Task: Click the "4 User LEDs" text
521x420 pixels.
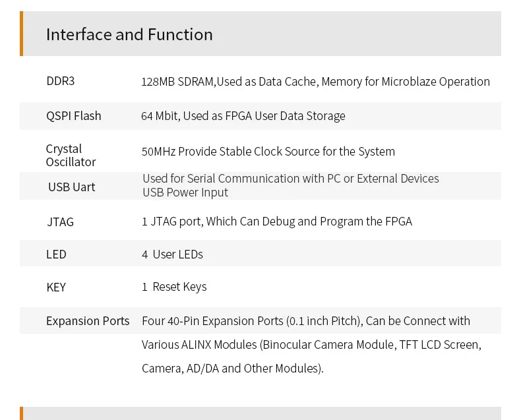Action: (x=172, y=255)
